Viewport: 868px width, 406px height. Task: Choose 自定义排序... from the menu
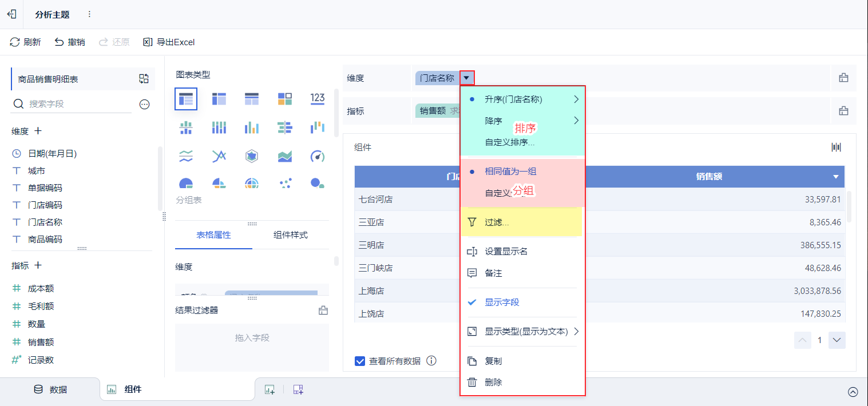[510, 142]
